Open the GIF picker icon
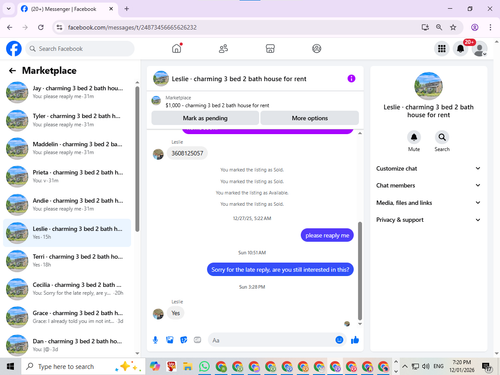The width and height of the screenshot is (500, 375). click(197, 340)
